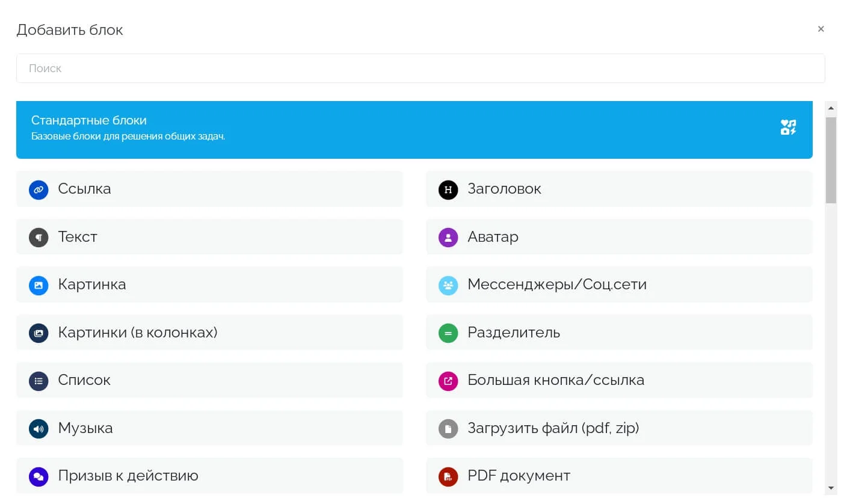This screenshot has height=504, width=844.
Task: Click the speaker icon next to Музыка
Action: tap(39, 429)
